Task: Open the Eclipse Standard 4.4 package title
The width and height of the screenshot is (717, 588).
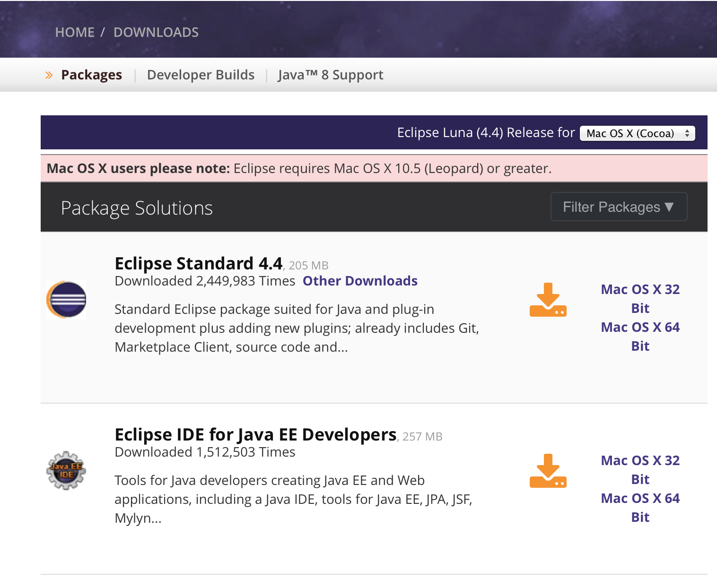Action: [199, 263]
